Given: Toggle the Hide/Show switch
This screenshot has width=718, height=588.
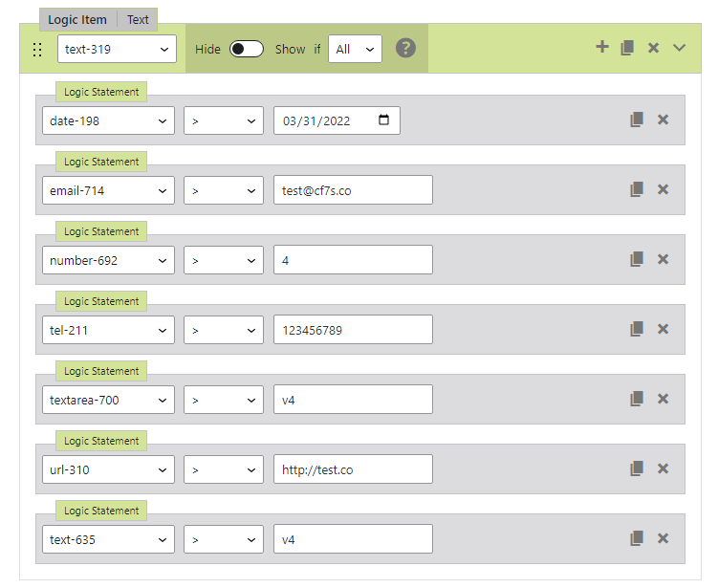Looking at the screenshot, I should click(247, 49).
